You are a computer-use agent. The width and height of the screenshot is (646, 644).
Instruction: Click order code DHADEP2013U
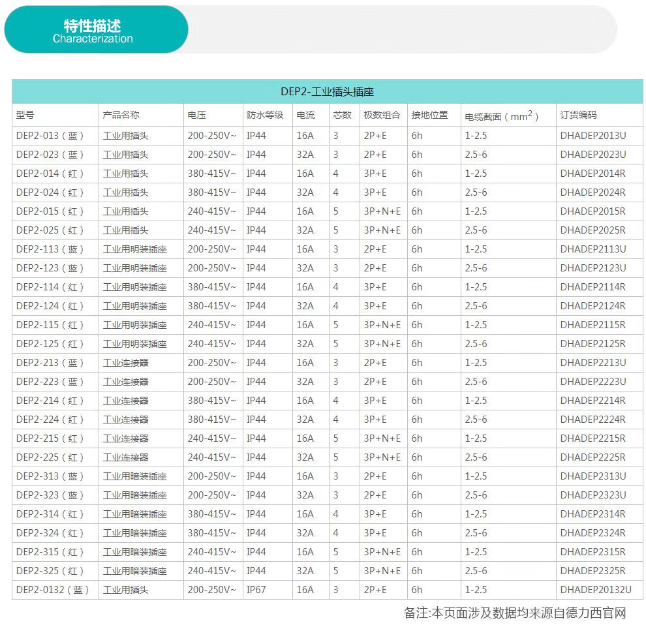click(x=593, y=136)
